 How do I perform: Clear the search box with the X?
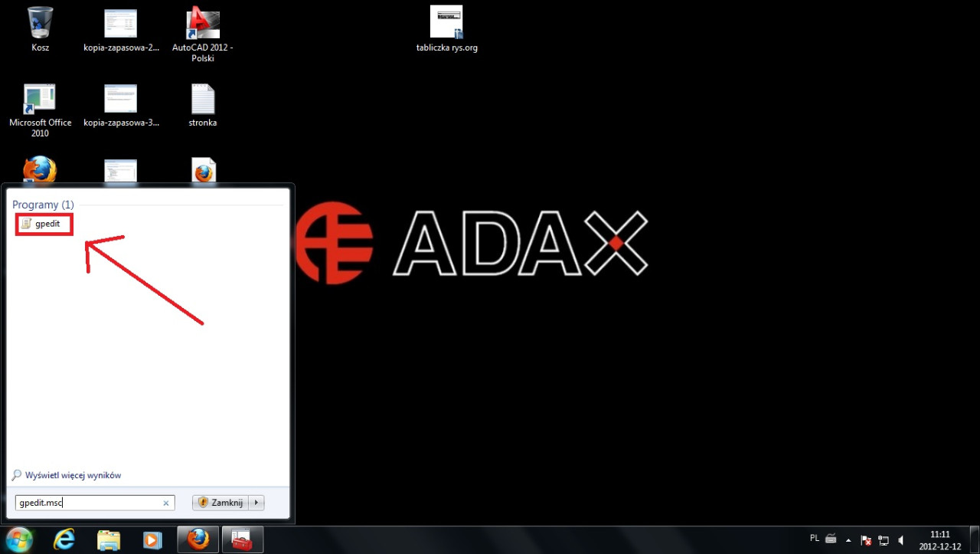pos(166,503)
